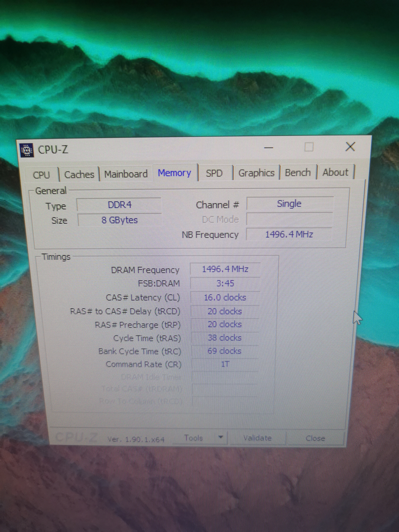The height and width of the screenshot is (532, 399).
Task: Open the About tab
Action: [335, 172]
